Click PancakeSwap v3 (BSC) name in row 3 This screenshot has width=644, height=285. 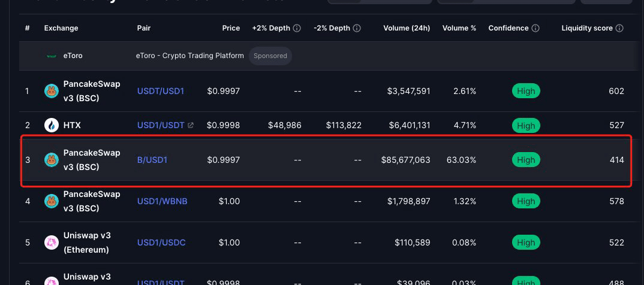coord(92,159)
